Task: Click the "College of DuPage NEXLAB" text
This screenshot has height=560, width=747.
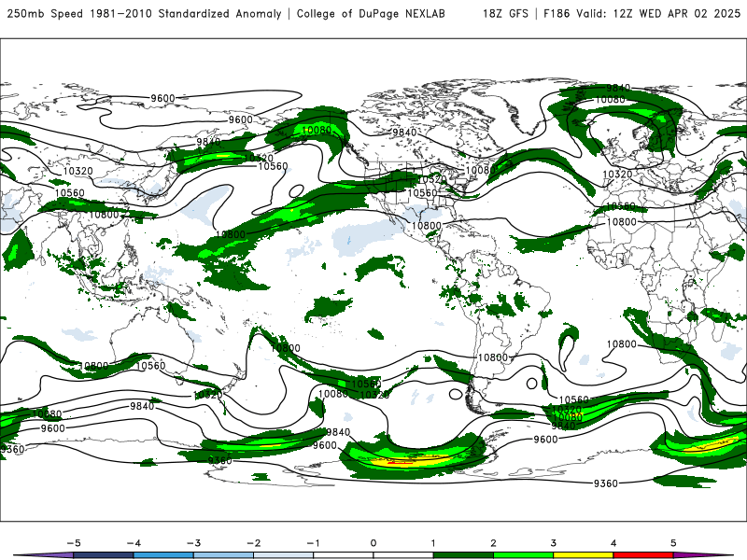Action: (x=371, y=13)
